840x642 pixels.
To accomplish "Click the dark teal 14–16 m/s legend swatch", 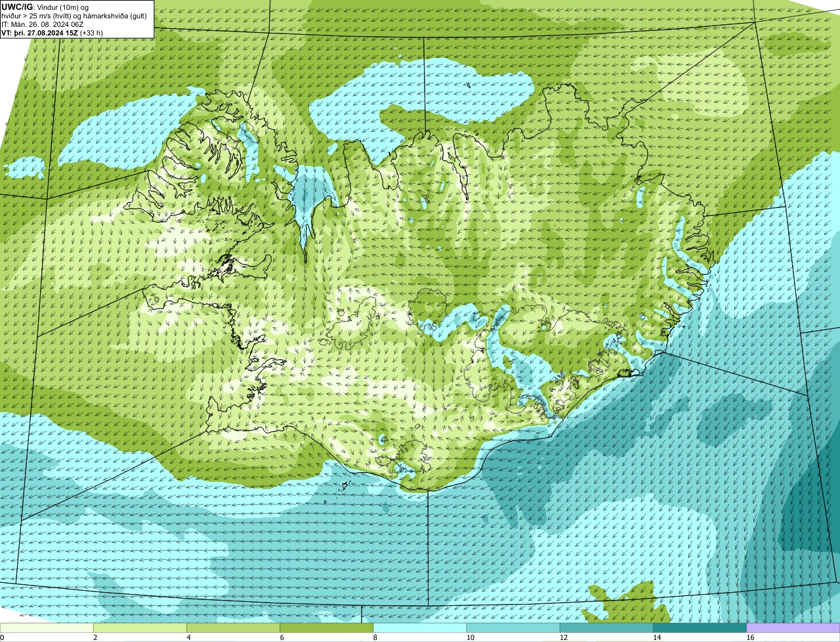I will pyautogui.click(x=700, y=628).
